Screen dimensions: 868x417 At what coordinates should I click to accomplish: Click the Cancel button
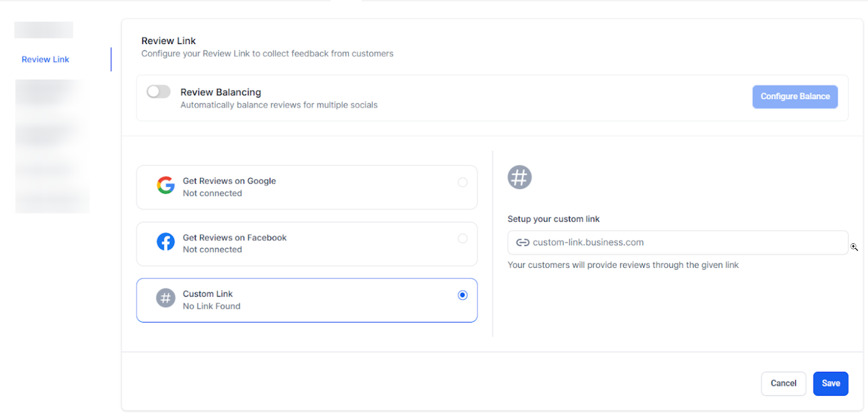(783, 383)
